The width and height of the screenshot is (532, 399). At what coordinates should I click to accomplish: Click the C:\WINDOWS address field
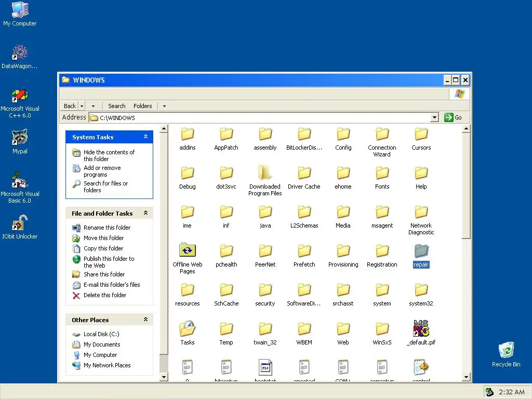pos(260,118)
